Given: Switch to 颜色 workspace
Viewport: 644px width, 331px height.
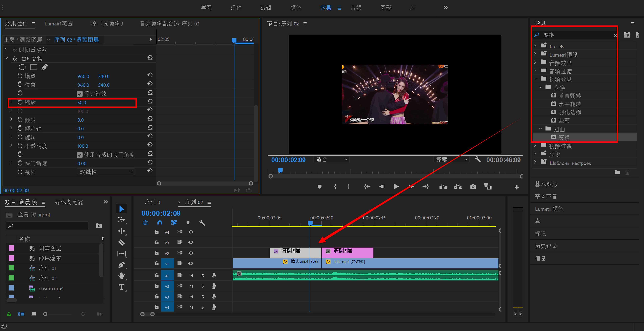Looking at the screenshot, I should point(296,8).
